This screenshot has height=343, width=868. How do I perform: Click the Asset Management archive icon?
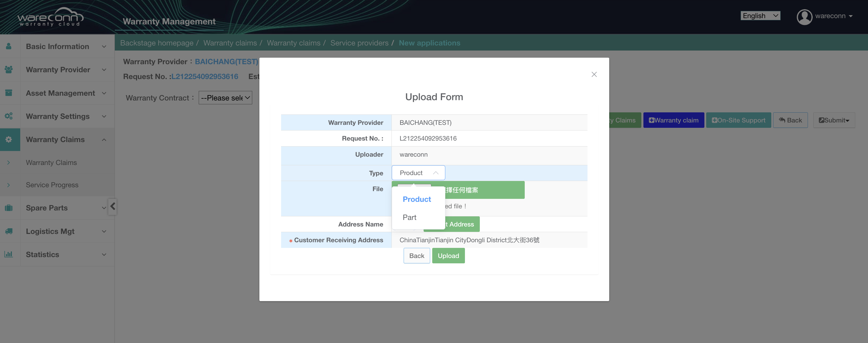coord(9,92)
